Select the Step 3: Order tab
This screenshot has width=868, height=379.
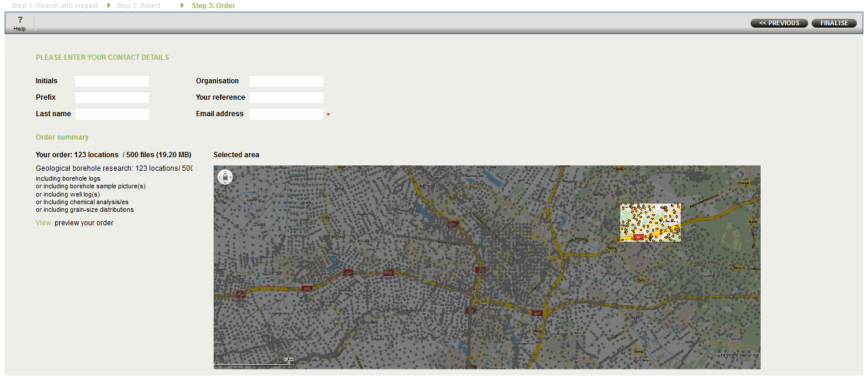213,6
